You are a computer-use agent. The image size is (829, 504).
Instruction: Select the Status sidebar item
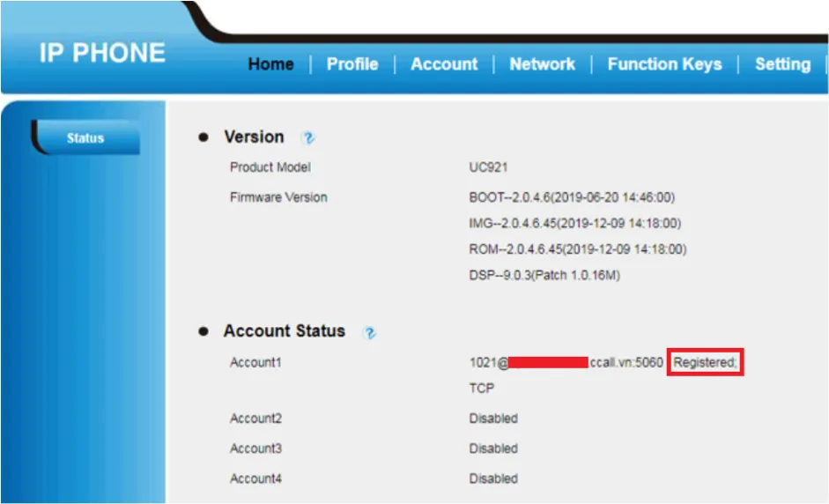85,137
